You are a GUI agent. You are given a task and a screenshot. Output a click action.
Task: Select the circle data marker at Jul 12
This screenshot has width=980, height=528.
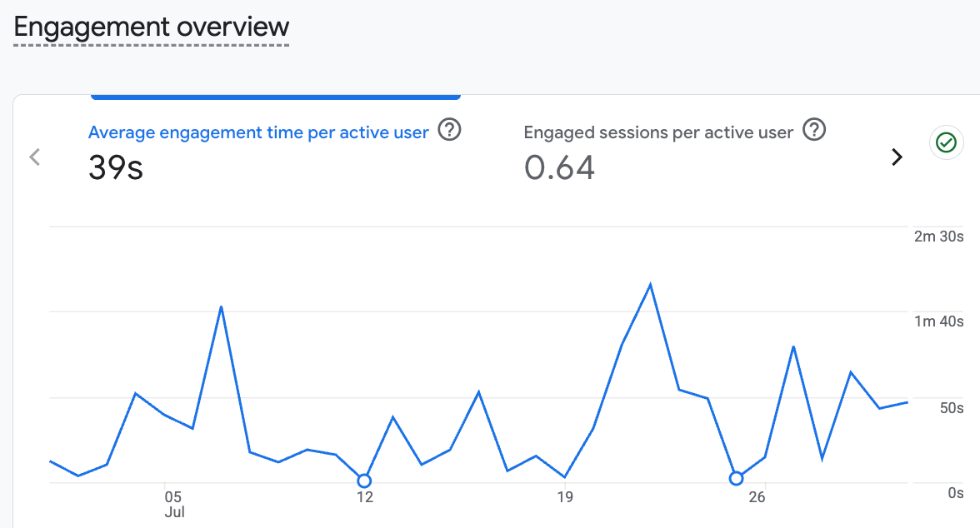coord(364,481)
